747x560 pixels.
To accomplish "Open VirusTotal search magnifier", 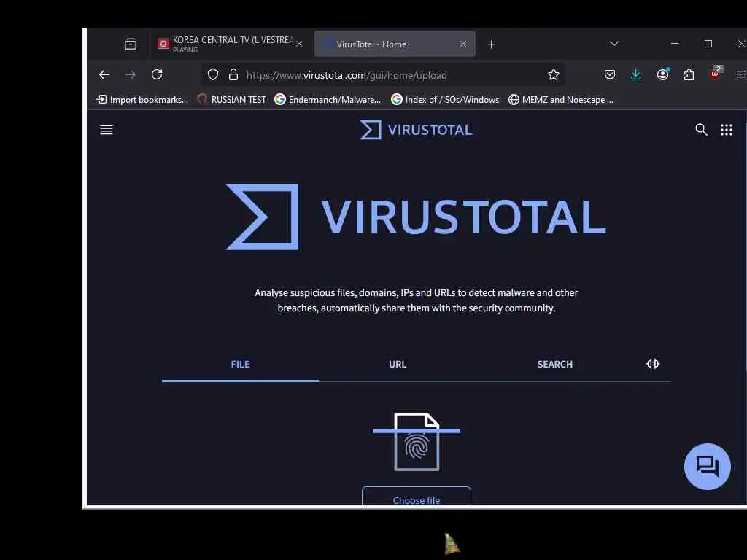I will click(701, 130).
